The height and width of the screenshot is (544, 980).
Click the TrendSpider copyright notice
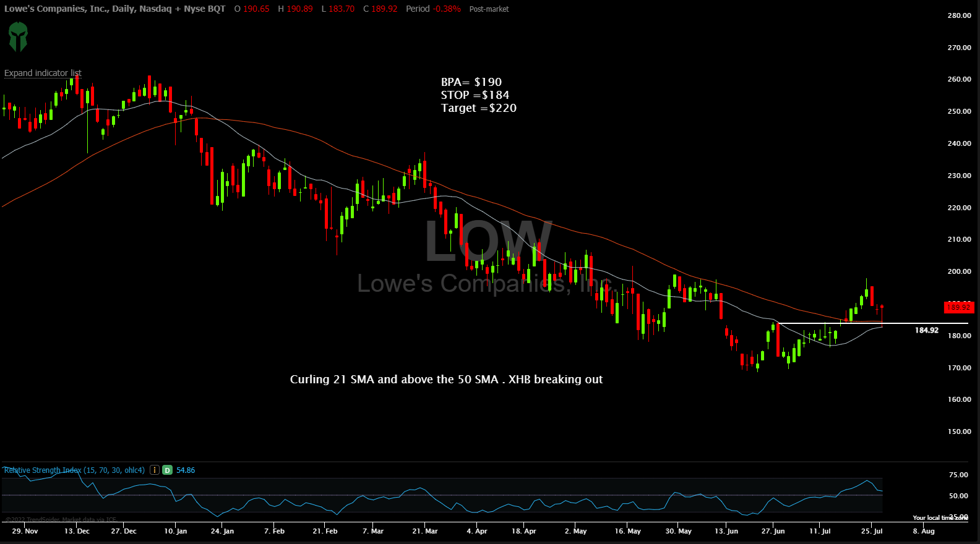point(61,520)
